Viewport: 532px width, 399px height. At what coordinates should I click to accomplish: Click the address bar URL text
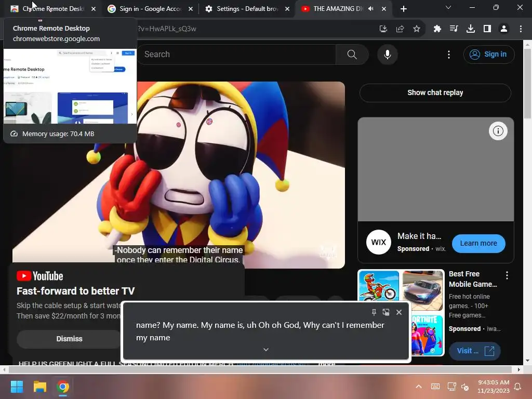point(167,29)
